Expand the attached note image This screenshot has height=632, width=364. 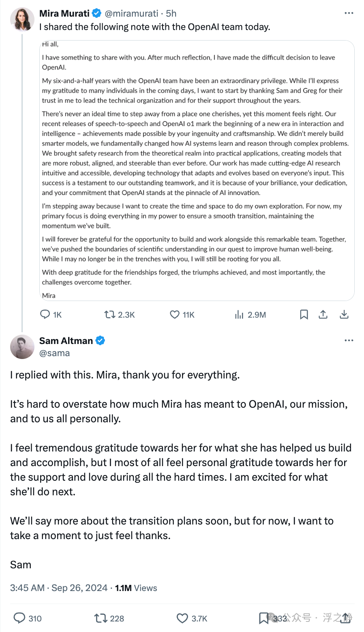coord(197,170)
